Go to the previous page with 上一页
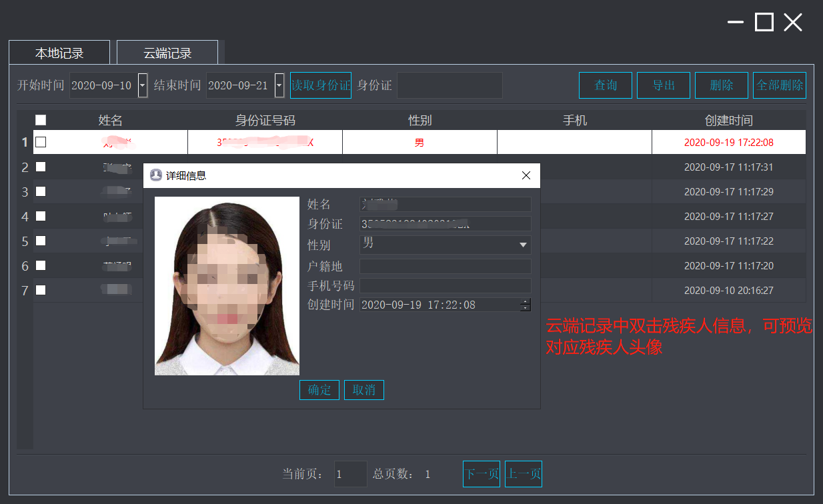The height and width of the screenshot is (504, 823). 524,474
